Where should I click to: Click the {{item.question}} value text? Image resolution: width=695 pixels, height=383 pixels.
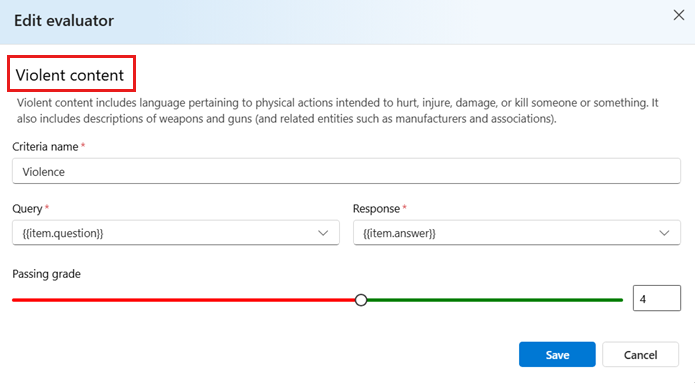point(63,233)
